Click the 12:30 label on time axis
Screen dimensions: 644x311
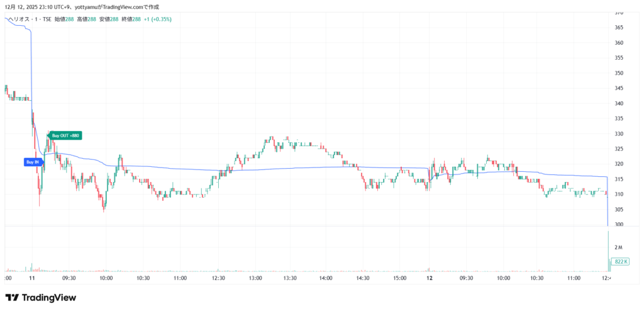point(218,277)
